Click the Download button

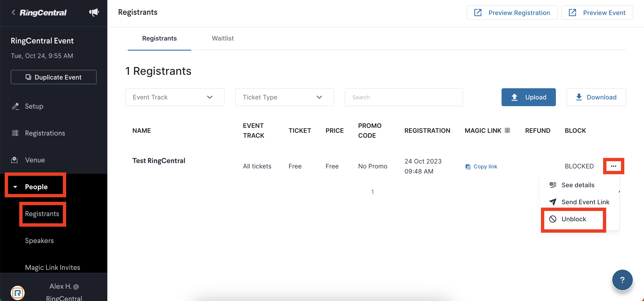click(596, 97)
